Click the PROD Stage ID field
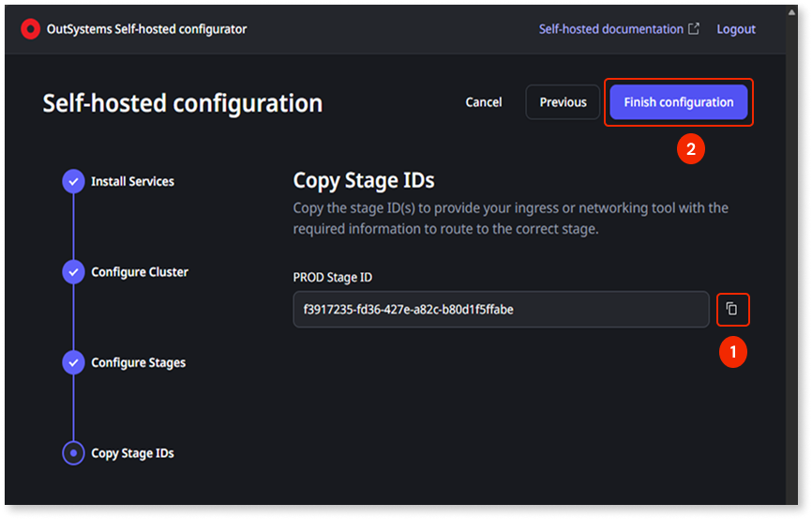The height and width of the screenshot is (519, 812). point(501,310)
